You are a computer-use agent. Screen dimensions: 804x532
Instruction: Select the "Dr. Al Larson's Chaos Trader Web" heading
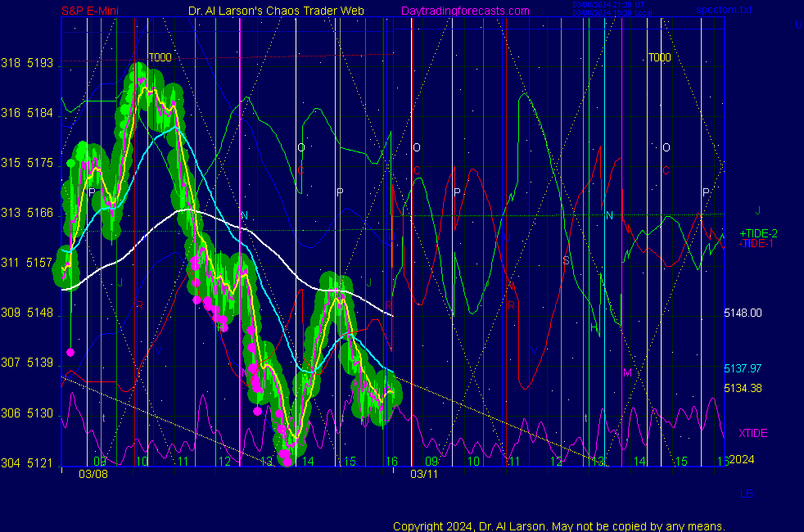[x=276, y=11]
